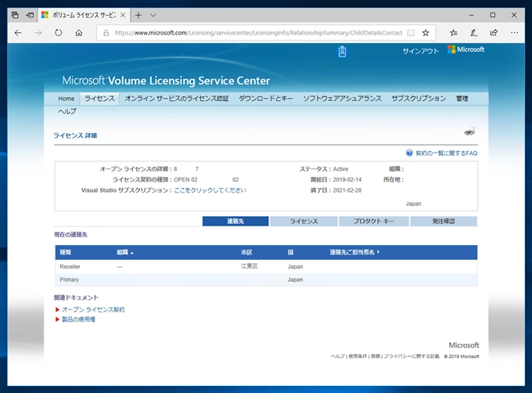Open オンライン サービスのライセンス認証 menu
The width and height of the screenshot is (532, 393).
[x=177, y=99]
